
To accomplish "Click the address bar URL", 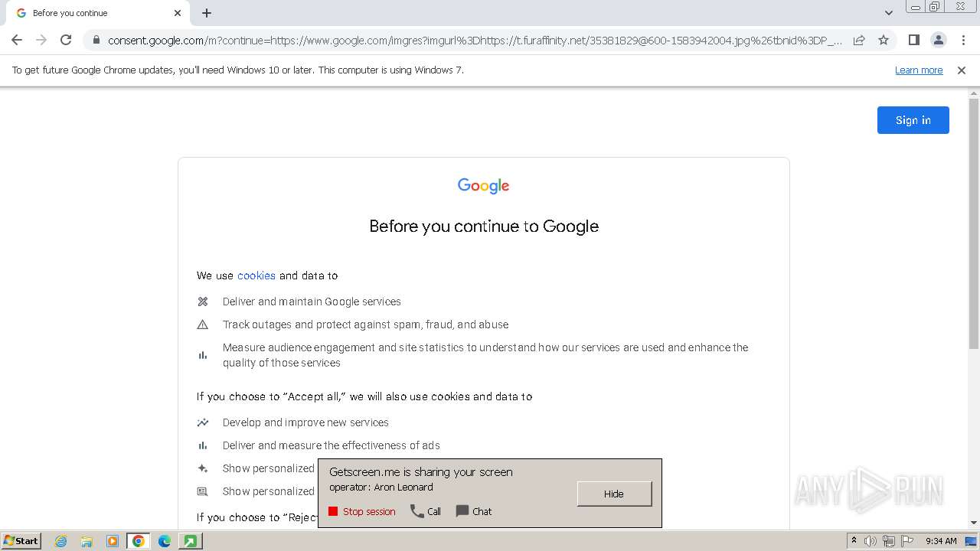I will coord(475,40).
